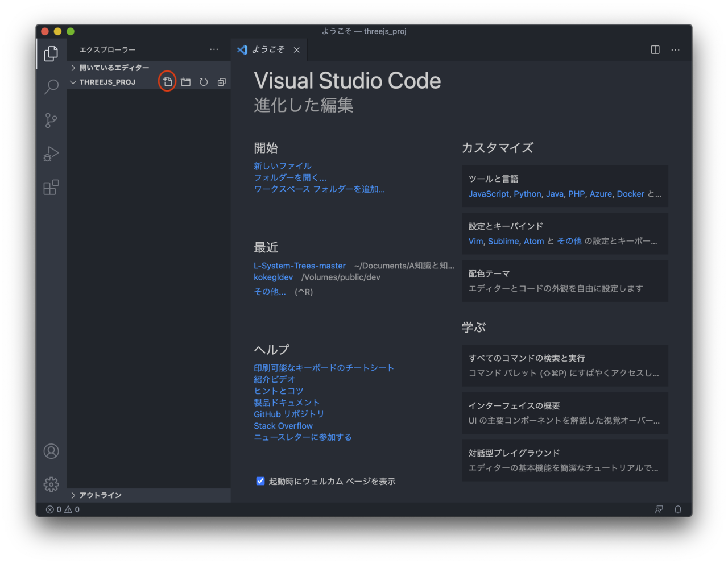Open explorer panel more actions ellipsis
Viewport: 728px width, 564px height.
point(214,49)
